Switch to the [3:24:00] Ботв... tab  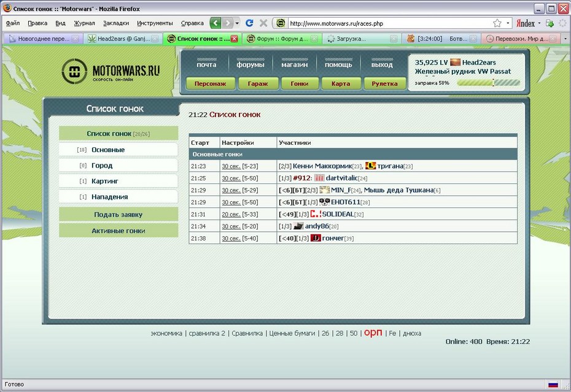tap(441, 39)
